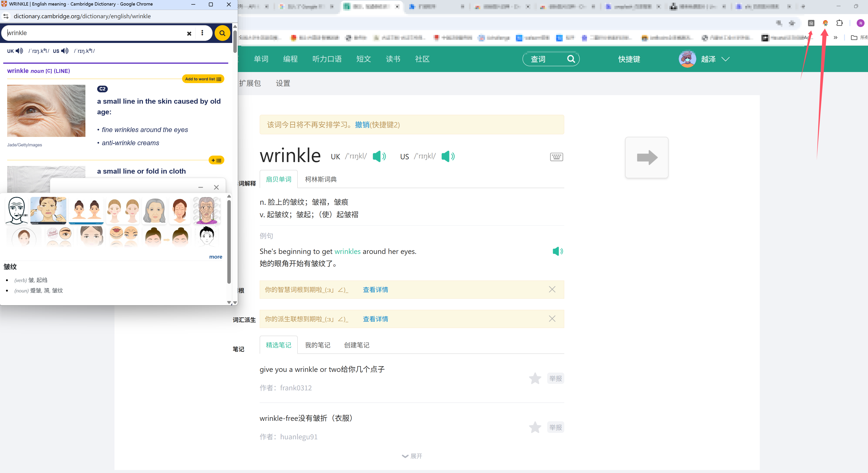Star the frank0312 note

coord(535,378)
